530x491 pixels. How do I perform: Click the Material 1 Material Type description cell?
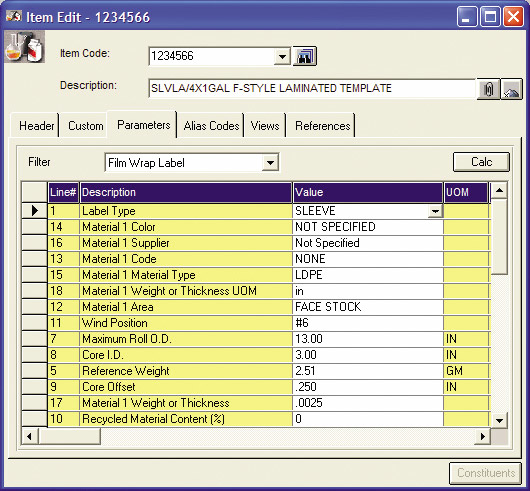(186, 275)
